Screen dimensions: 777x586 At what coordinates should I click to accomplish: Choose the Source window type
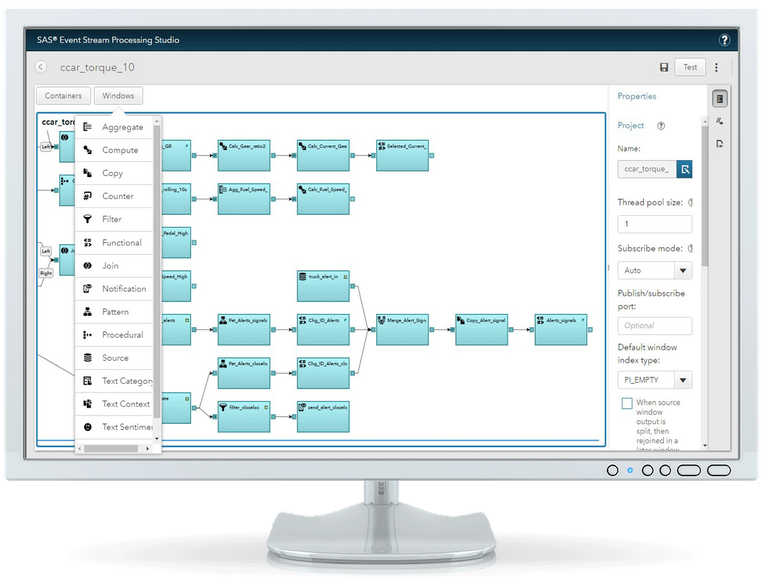(114, 358)
